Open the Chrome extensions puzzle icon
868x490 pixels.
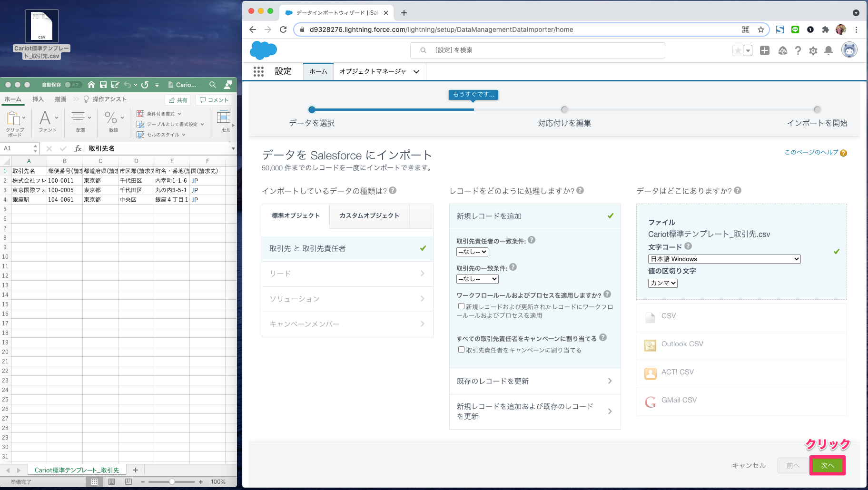[826, 29]
